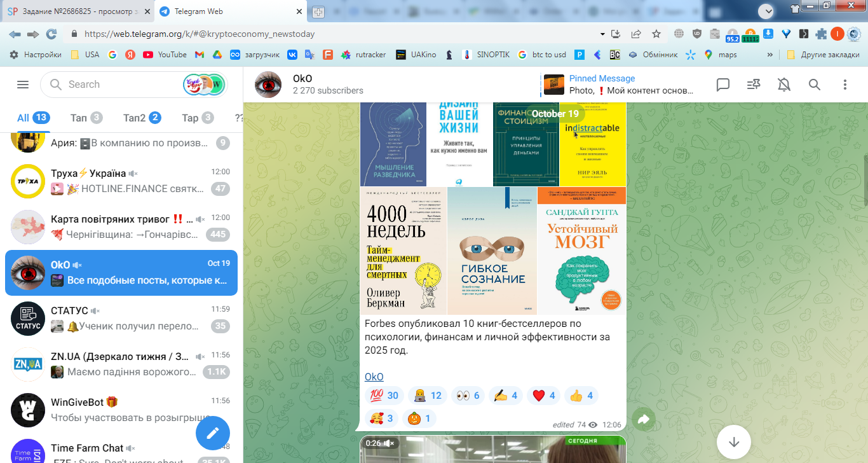
Task: Open the tab search dropdown in title bar
Action: pyautogui.click(x=766, y=11)
